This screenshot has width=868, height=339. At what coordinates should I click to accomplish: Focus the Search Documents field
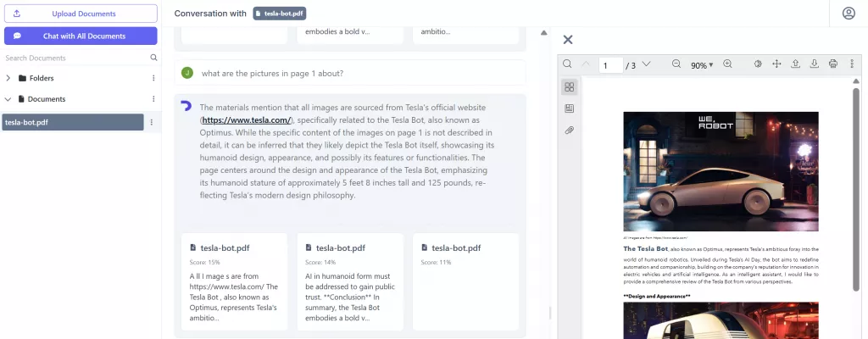75,58
